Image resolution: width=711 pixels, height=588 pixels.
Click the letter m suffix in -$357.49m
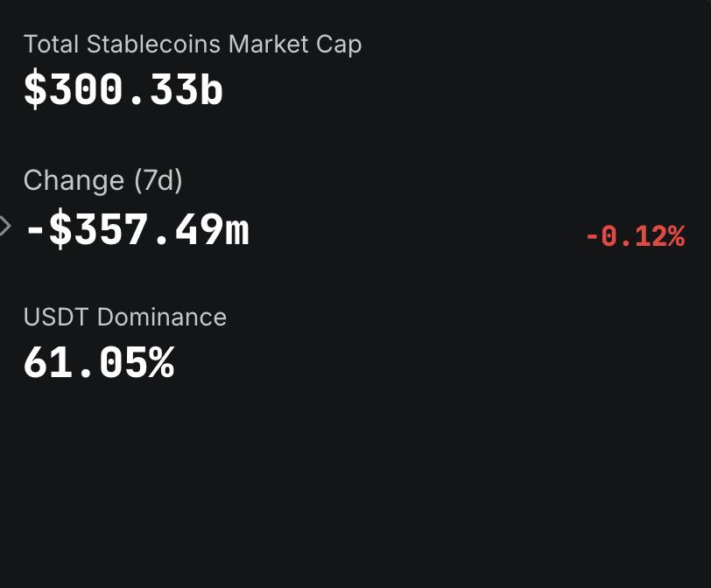pos(237,231)
